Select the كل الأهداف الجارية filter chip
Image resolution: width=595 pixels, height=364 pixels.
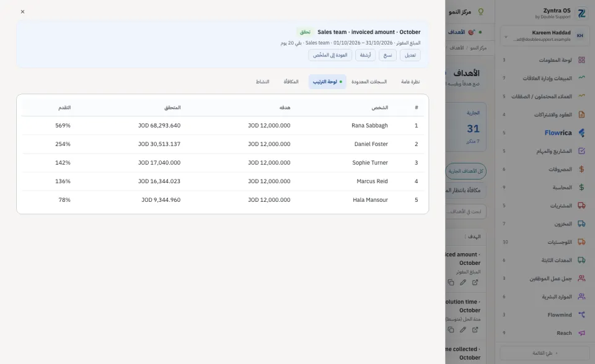465,171
